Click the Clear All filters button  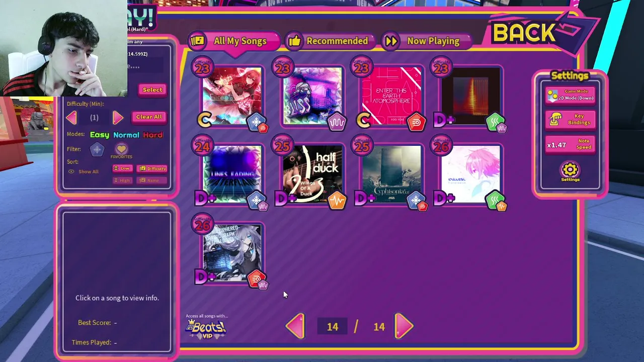(149, 117)
